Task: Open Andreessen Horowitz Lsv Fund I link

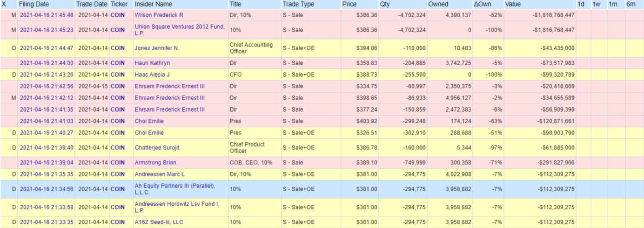Action: coord(177,207)
